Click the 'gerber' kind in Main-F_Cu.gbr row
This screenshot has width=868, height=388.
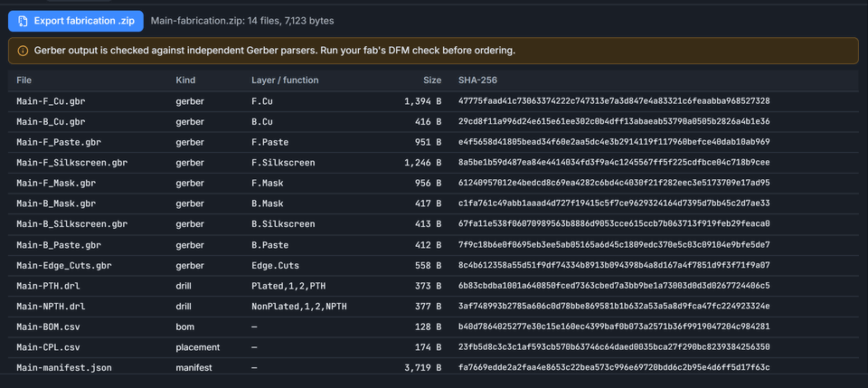point(190,101)
